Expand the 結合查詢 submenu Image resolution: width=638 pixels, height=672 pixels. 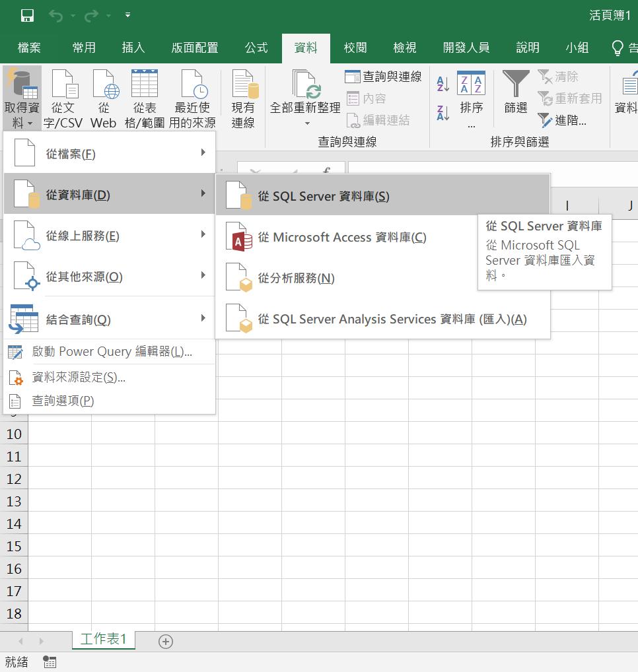pyautogui.click(x=109, y=318)
